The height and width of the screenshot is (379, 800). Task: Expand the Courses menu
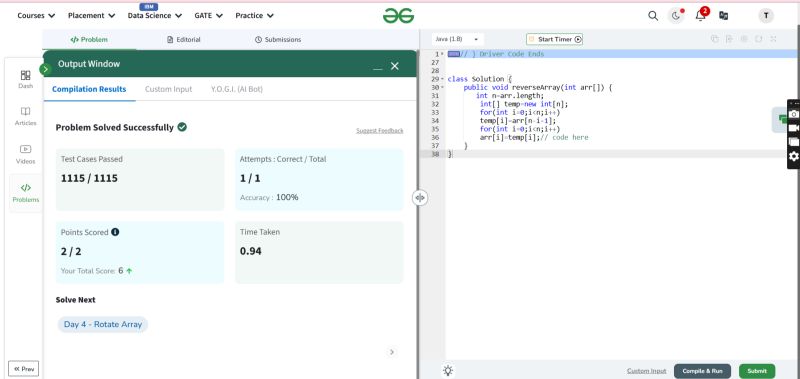click(36, 16)
